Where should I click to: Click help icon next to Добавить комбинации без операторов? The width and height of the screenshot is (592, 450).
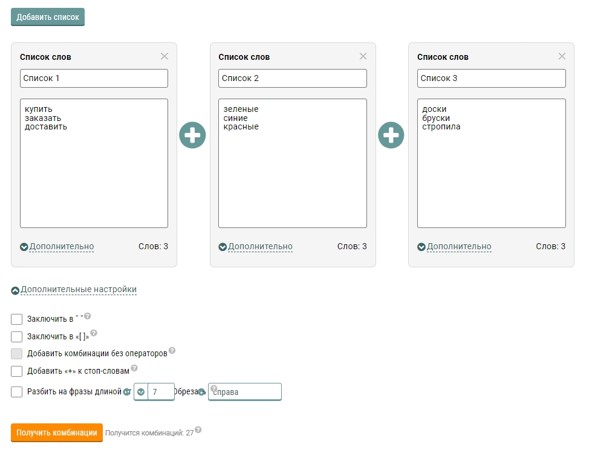172,350
